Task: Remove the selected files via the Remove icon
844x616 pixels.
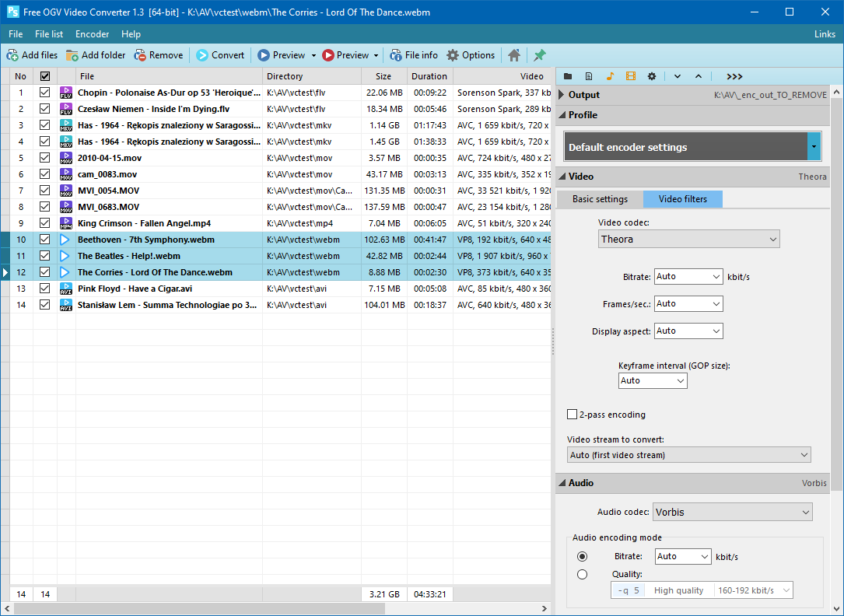Action: click(140, 55)
